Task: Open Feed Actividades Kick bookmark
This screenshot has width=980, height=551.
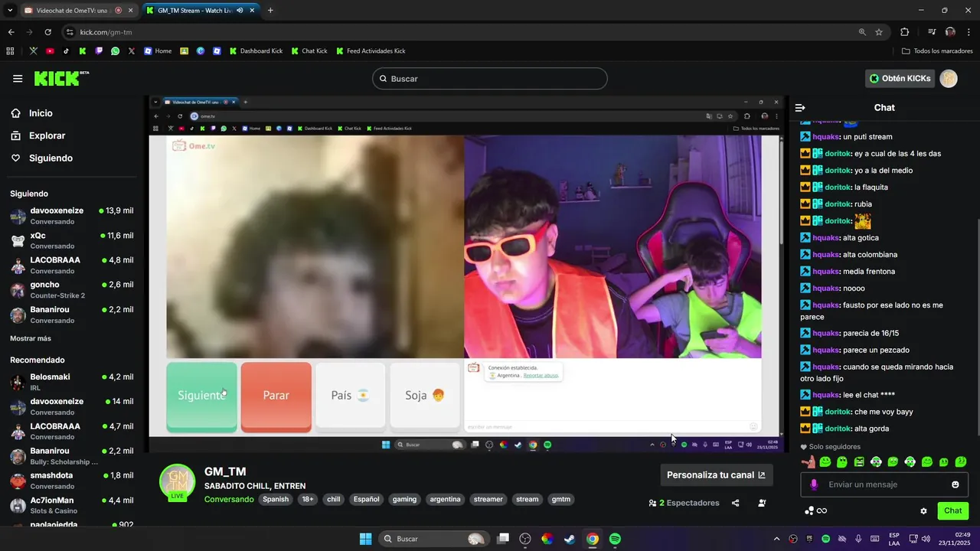Action: pos(371,51)
